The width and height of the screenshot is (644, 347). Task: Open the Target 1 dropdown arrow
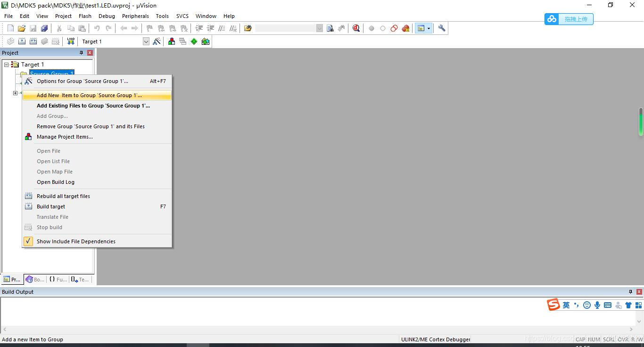click(146, 41)
